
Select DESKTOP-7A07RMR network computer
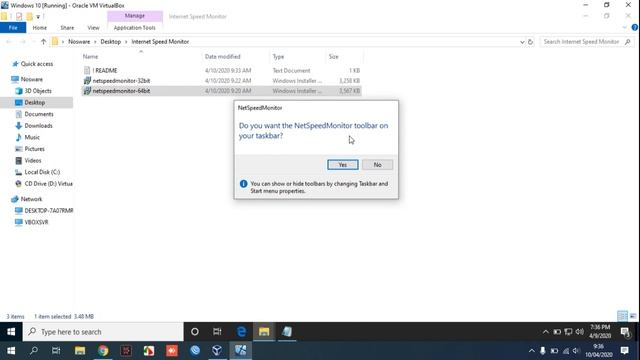tap(49, 211)
